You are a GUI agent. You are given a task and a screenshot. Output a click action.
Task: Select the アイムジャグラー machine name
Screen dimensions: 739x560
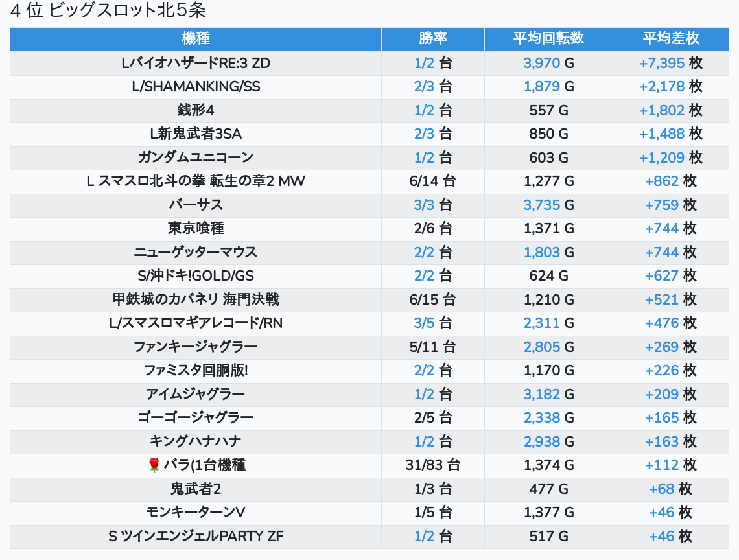(x=196, y=394)
